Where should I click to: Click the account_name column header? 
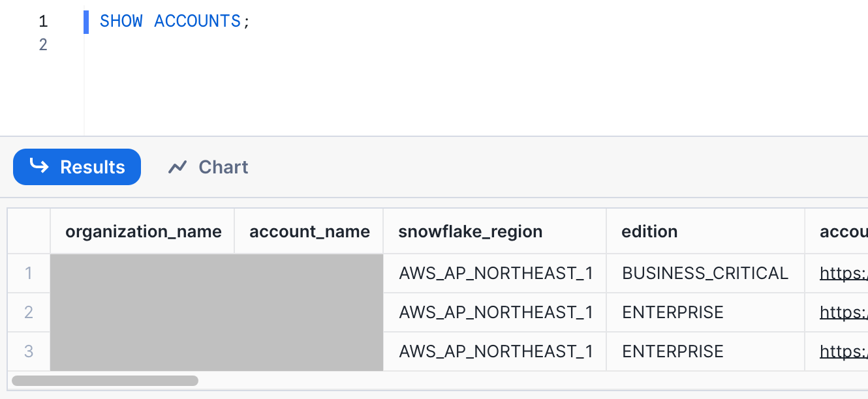click(309, 231)
